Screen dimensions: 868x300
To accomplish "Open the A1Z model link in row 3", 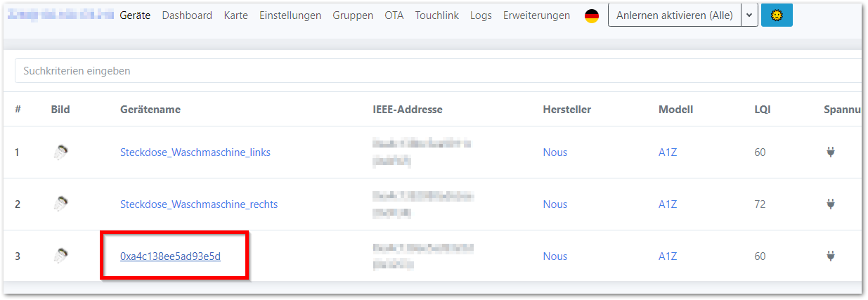I will click(667, 256).
